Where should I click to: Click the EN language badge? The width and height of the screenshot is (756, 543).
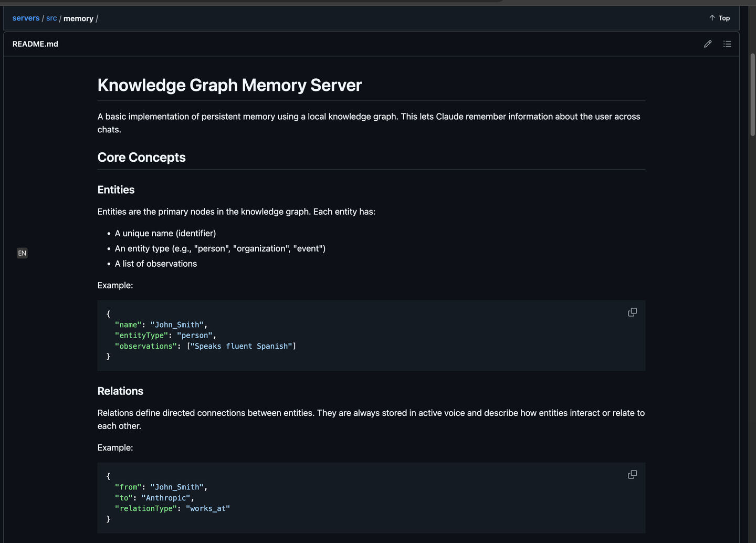(x=22, y=253)
